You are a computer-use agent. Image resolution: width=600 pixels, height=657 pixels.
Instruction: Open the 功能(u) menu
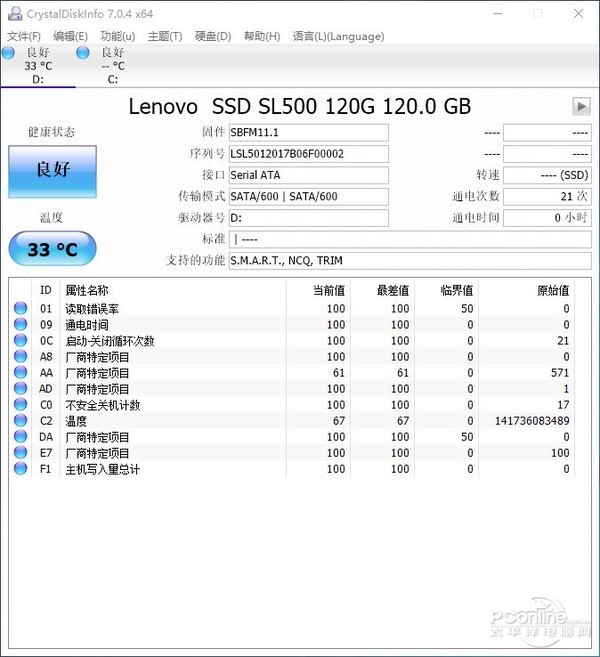[x=118, y=36]
